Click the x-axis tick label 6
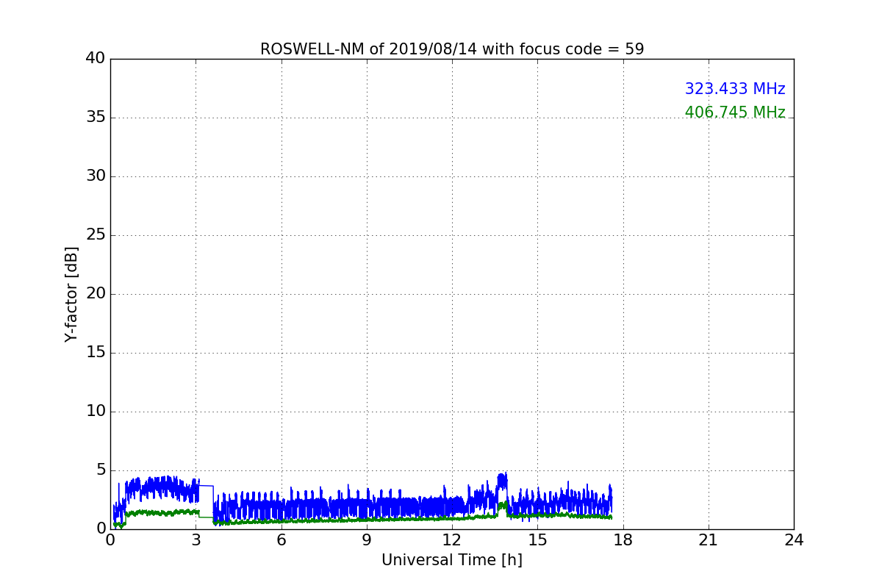 (282, 540)
